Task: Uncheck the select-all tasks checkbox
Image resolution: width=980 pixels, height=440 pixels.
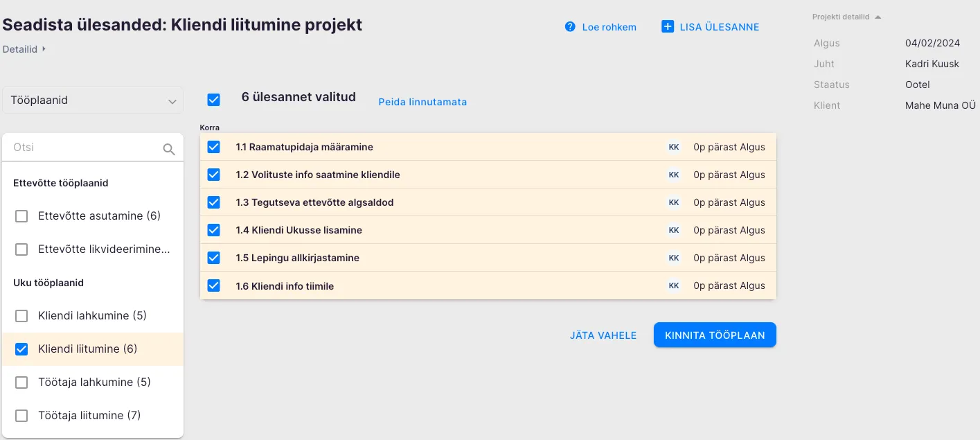Action: coord(214,100)
